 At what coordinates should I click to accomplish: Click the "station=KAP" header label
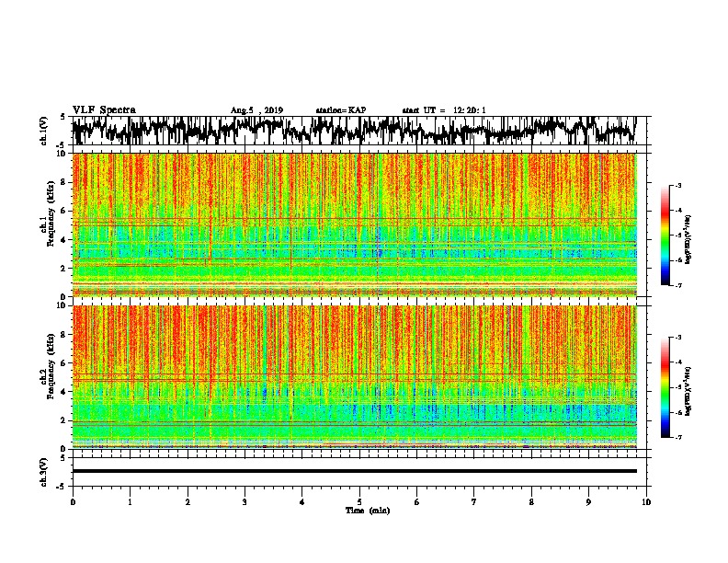341,110
